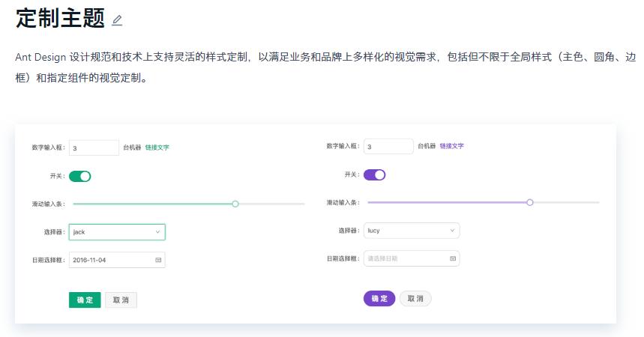Click the gray unfilled part of green slider
Screen dimensions: 644x337
tap(271, 204)
